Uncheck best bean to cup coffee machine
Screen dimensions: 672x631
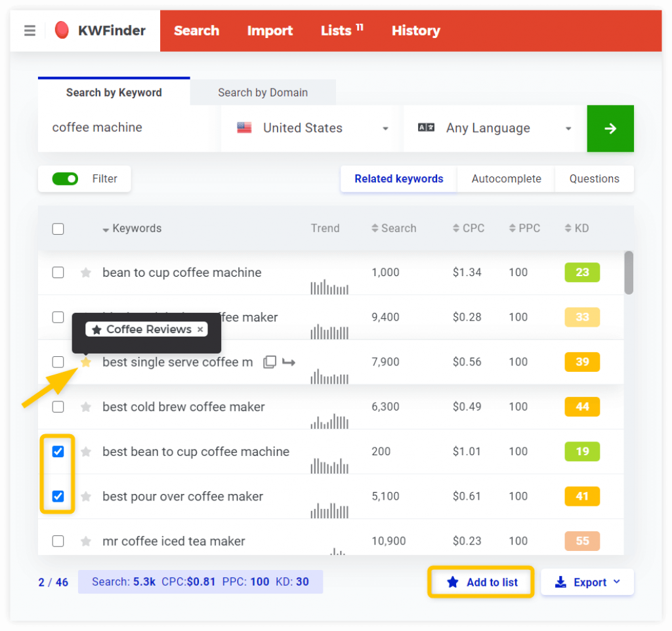(x=58, y=452)
